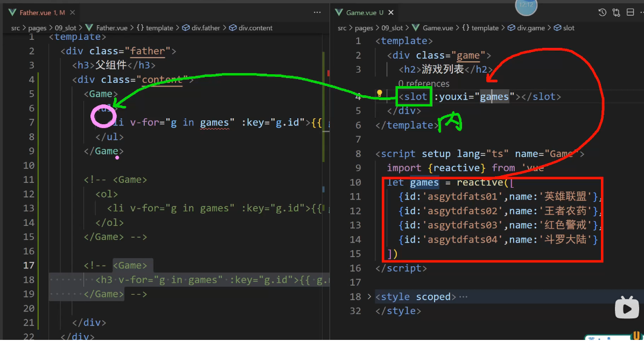Screen dimensions: 644x341
Task: Click the closing </template> tag in Game.vue
Action: (407, 125)
